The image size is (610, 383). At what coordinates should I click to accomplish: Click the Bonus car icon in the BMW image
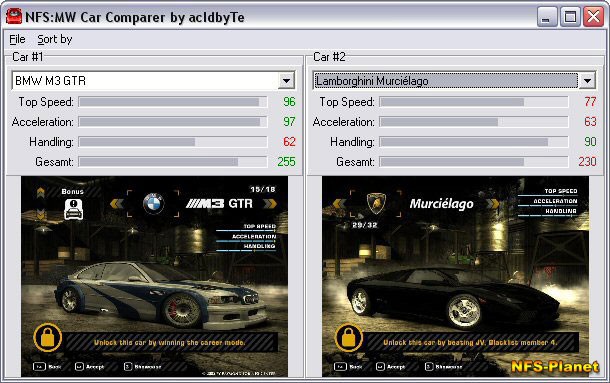point(74,209)
